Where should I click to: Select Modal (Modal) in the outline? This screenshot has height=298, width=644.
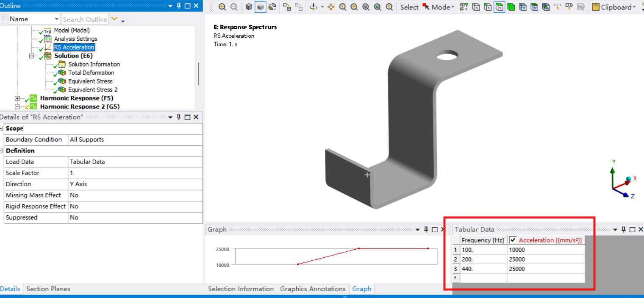[72, 30]
